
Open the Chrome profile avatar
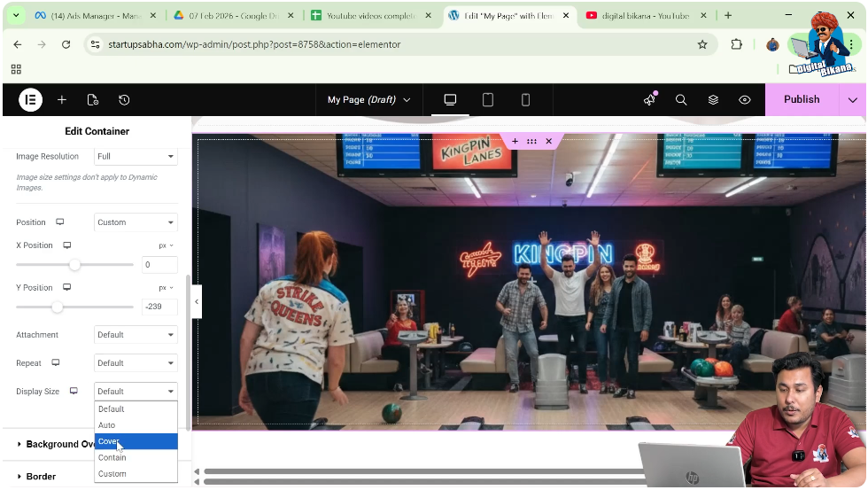772,44
